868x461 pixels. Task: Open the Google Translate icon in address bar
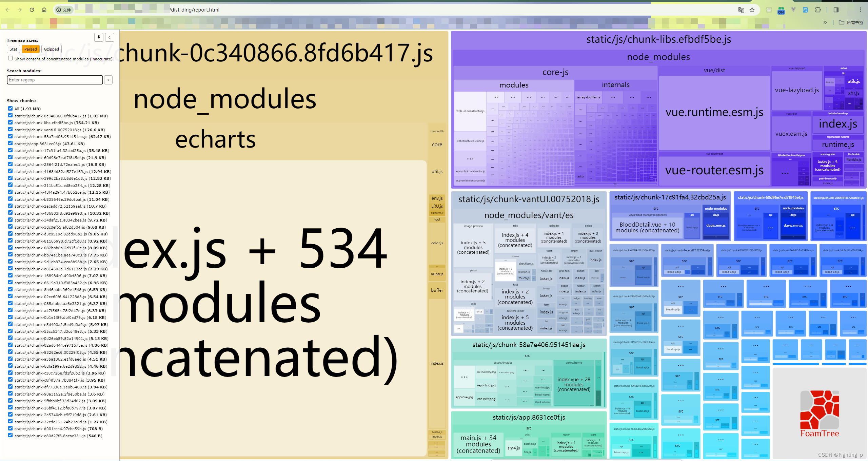741,10
